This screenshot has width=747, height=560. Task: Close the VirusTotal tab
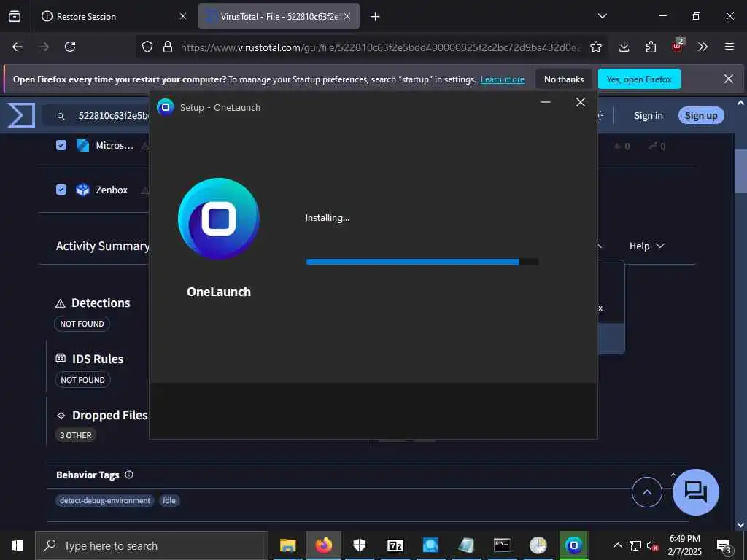(x=347, y=16)
